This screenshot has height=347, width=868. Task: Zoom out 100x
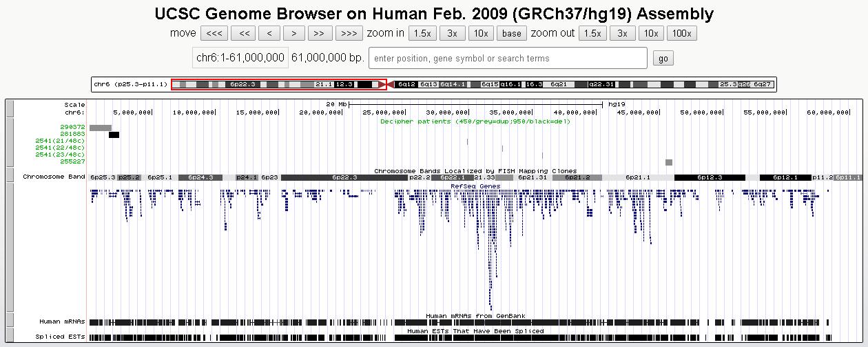(681, 33)
